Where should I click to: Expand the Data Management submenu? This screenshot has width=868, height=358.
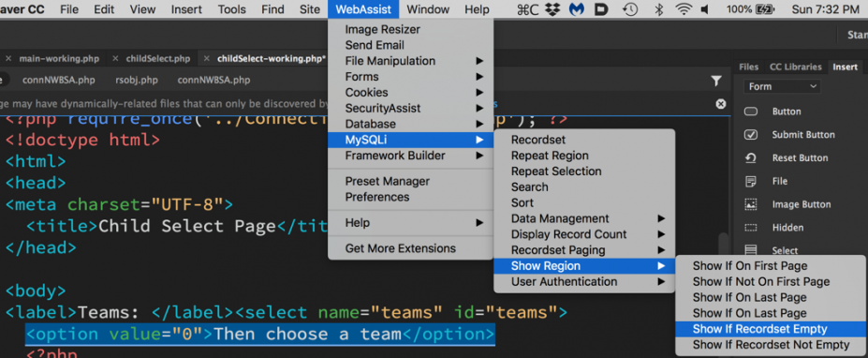pyautogui.click(x=584, y=218)
